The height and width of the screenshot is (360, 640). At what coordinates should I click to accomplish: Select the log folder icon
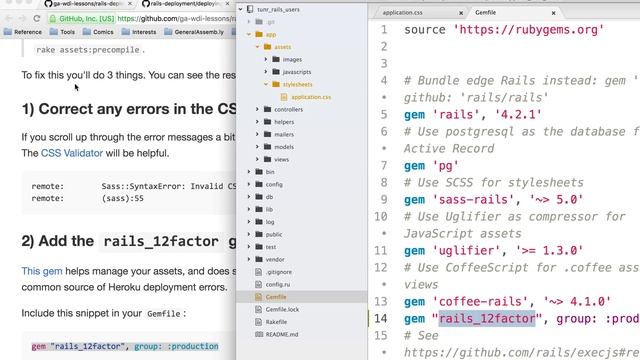pos(259,222)
